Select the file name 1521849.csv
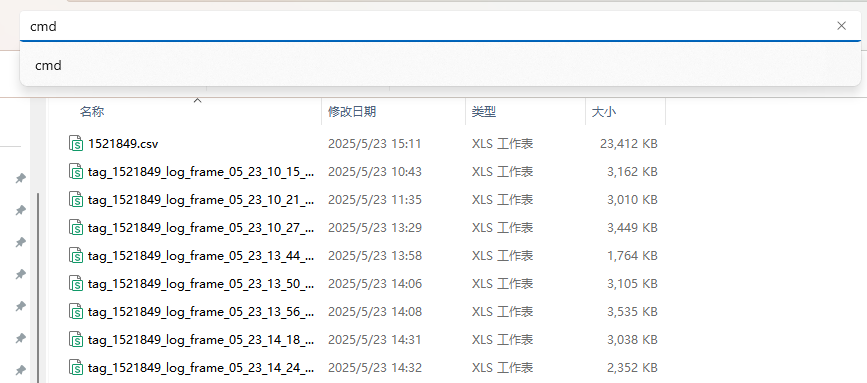This screenshot has width=867, height=383. (123, 144)
